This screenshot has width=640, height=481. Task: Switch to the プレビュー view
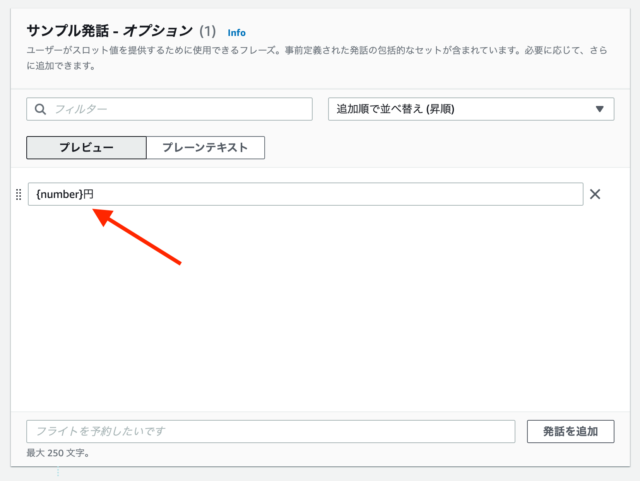pos(86,148)
